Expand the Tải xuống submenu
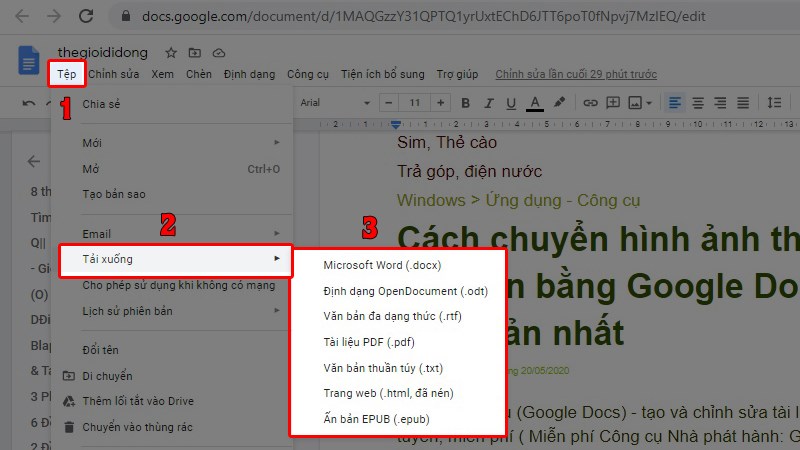800x450 pixels. [176, 259]
